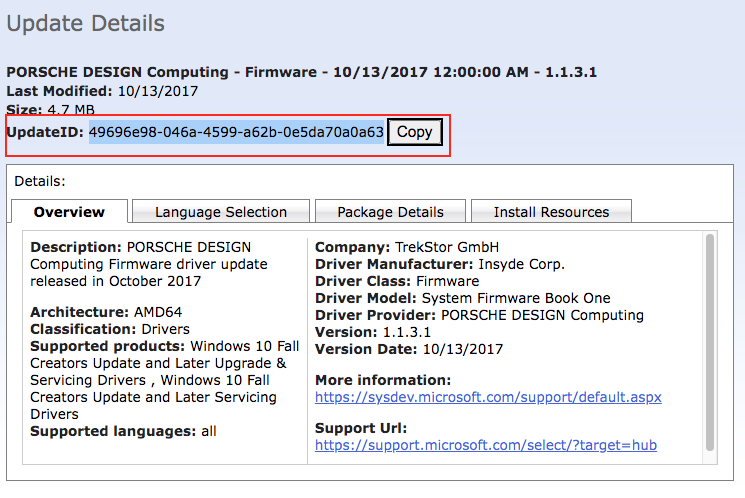Go to the Install Resources tab
This screenshot has width=745, height=498.
tap(551, 212)
